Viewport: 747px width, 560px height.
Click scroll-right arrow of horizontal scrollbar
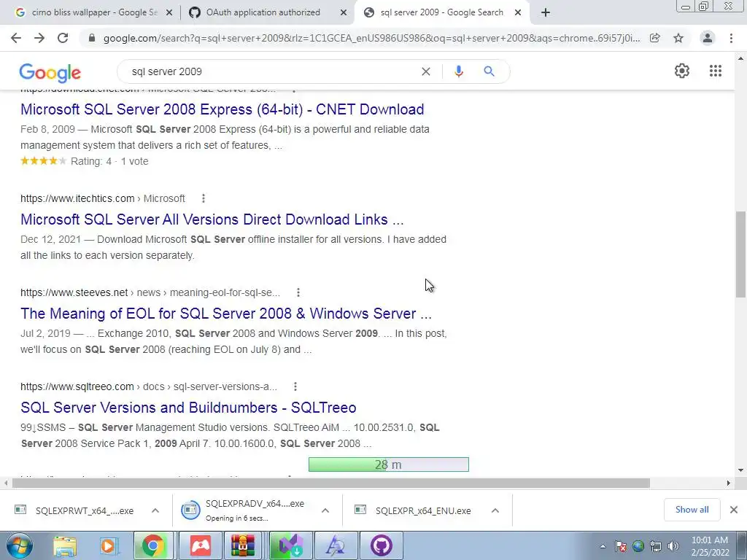pyautogui.click(x=729, y=483)
